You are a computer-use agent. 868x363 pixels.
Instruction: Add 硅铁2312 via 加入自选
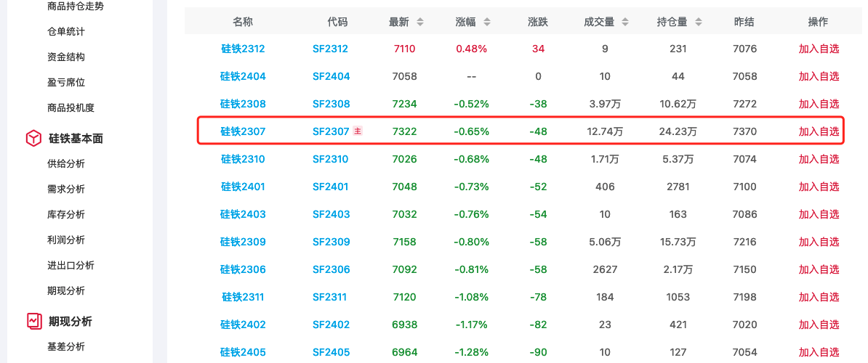pyautogui.click(x=819, y=49)
